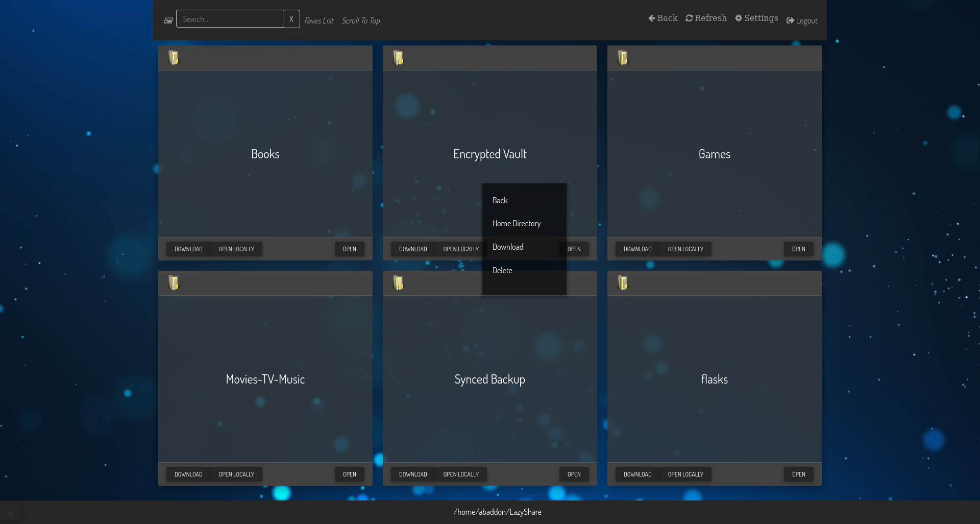Click the folder icon on the Encrypted Vault card
Screen dimensions: 980x524
point(398,58)
